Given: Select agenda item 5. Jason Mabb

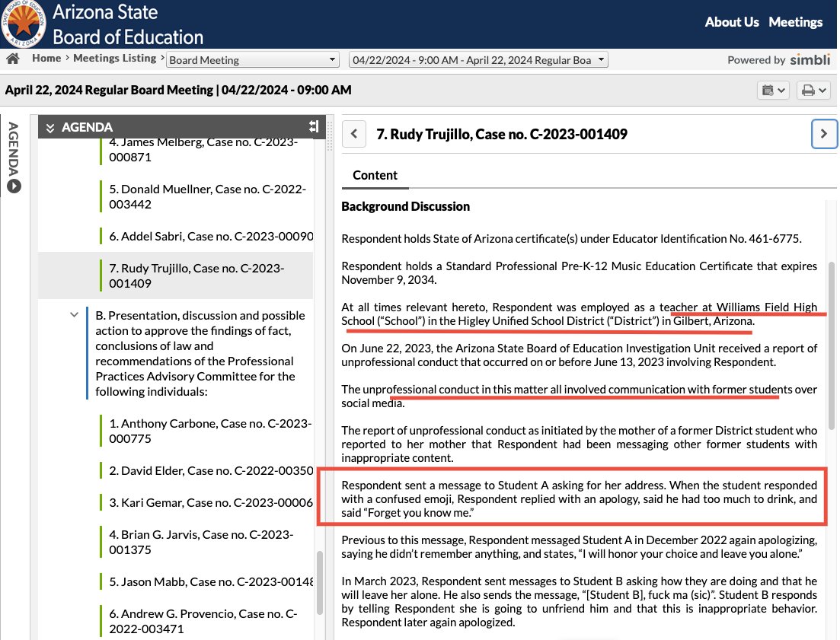Looking at the screenshot, I should click(x=210, y=581).
